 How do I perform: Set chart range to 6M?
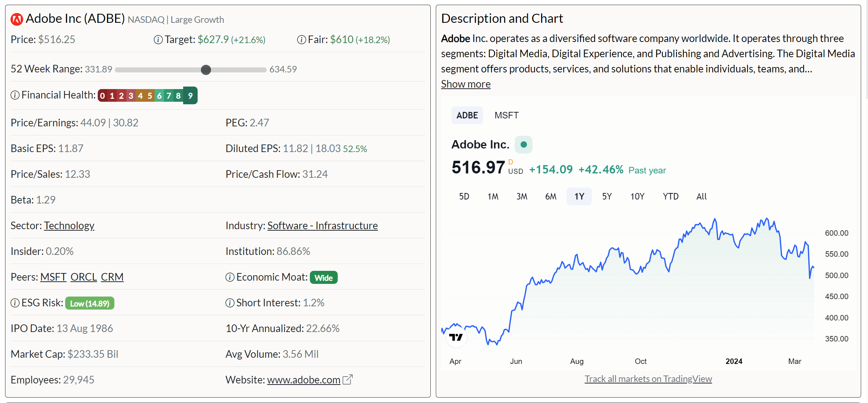click(551, 197)
